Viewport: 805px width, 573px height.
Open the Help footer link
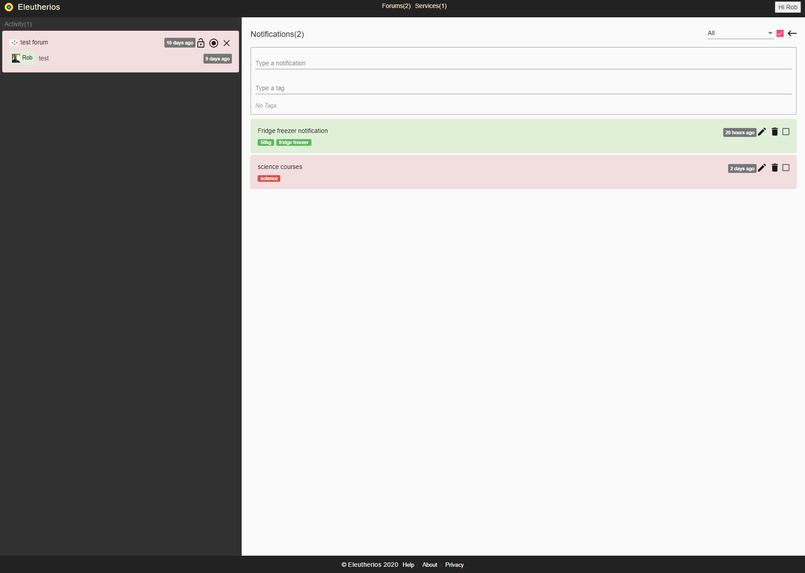[408, 565]
